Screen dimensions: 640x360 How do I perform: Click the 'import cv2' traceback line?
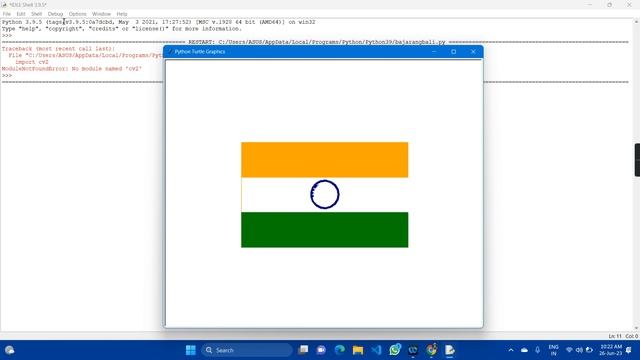(x=32, y=62)
